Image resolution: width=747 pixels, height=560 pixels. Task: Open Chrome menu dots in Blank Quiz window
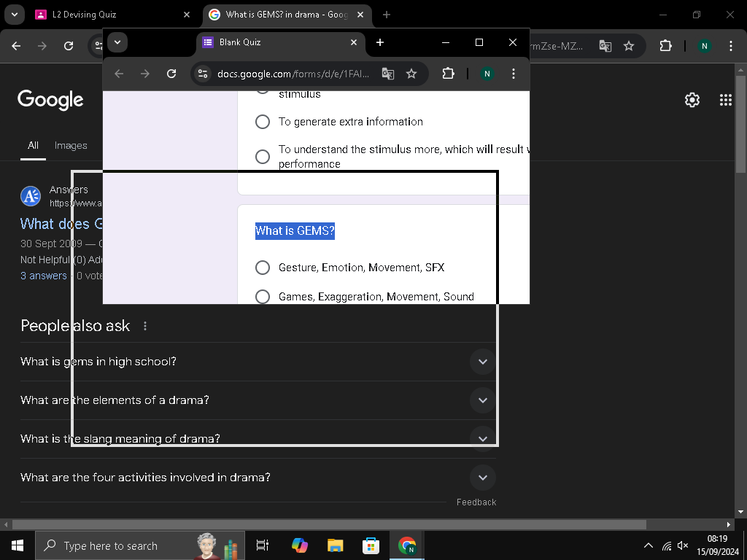513,74
